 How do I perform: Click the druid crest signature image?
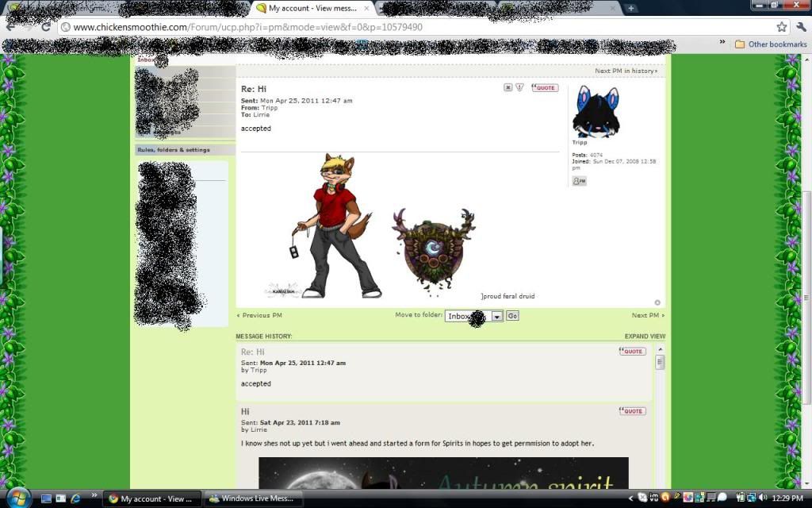pyautogui.click(x=434, y=252)
